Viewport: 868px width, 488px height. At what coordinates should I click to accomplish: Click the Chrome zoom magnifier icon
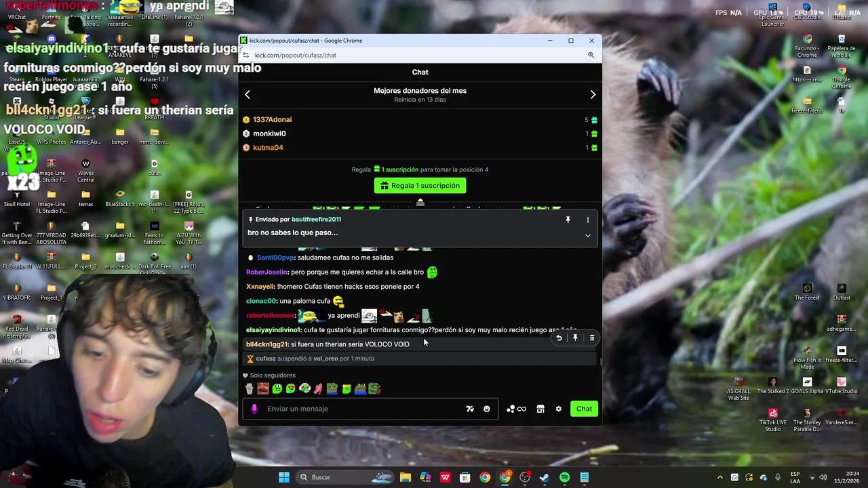coord(591,55)
